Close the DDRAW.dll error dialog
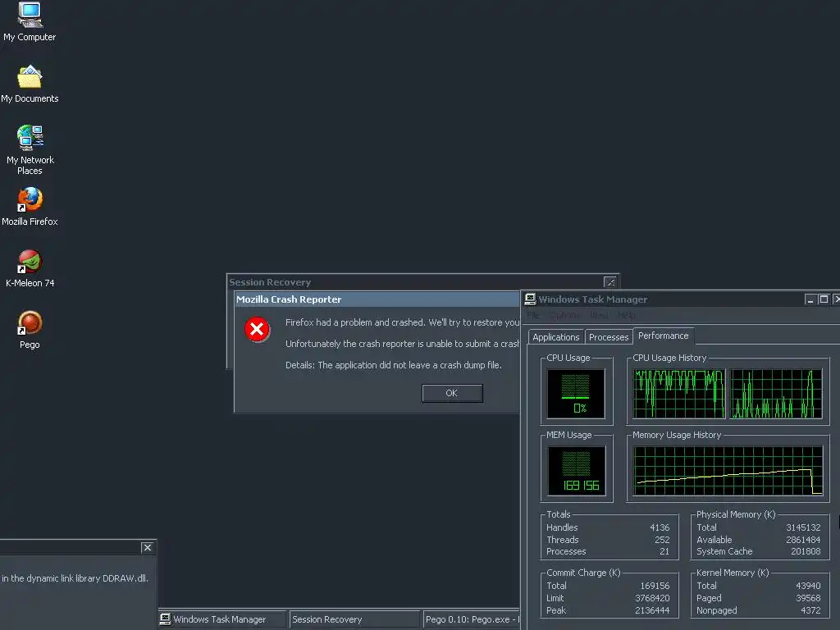Image resolution: width=840 pixels, height=630 pixels. [148, 547]
